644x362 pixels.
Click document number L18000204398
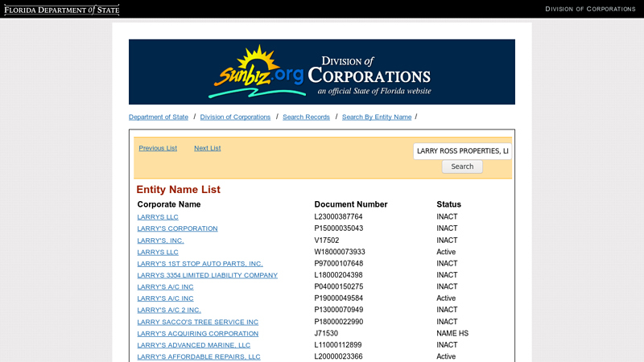(x=338, y=275)
